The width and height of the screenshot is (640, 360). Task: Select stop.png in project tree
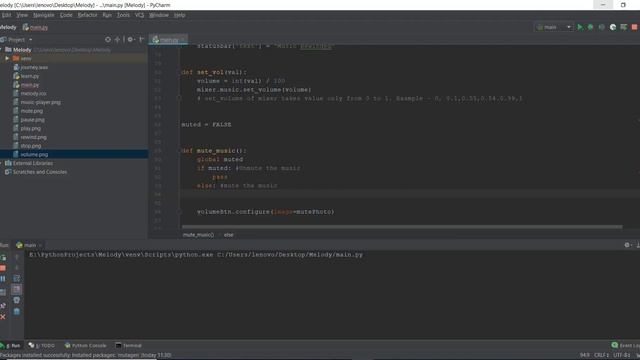tap(27, 146)
